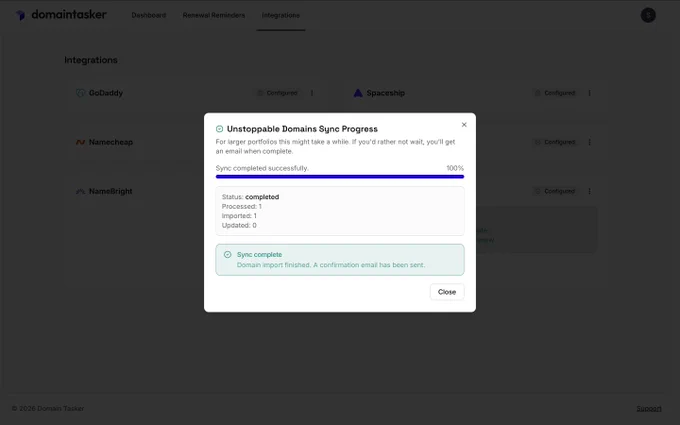Open the user avatar menu
680x425 pixels.
click(x=648, y=15)
